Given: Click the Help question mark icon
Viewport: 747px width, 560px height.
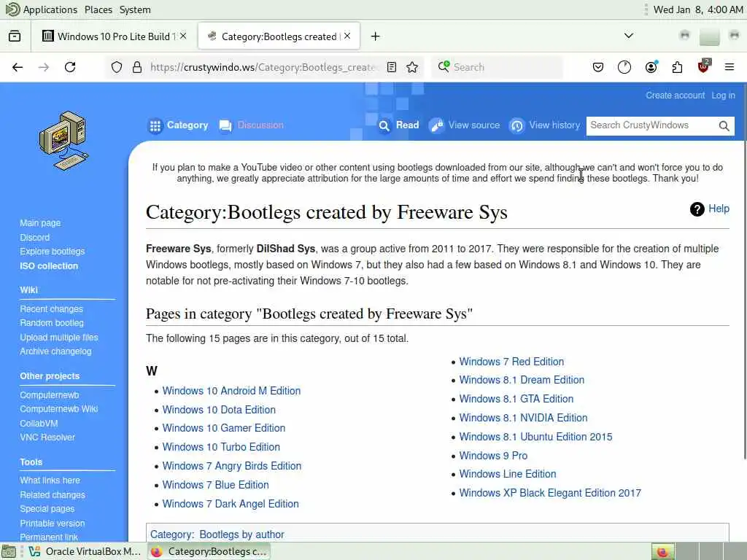Looking at the screenshot, I should [x=697, y=209].
